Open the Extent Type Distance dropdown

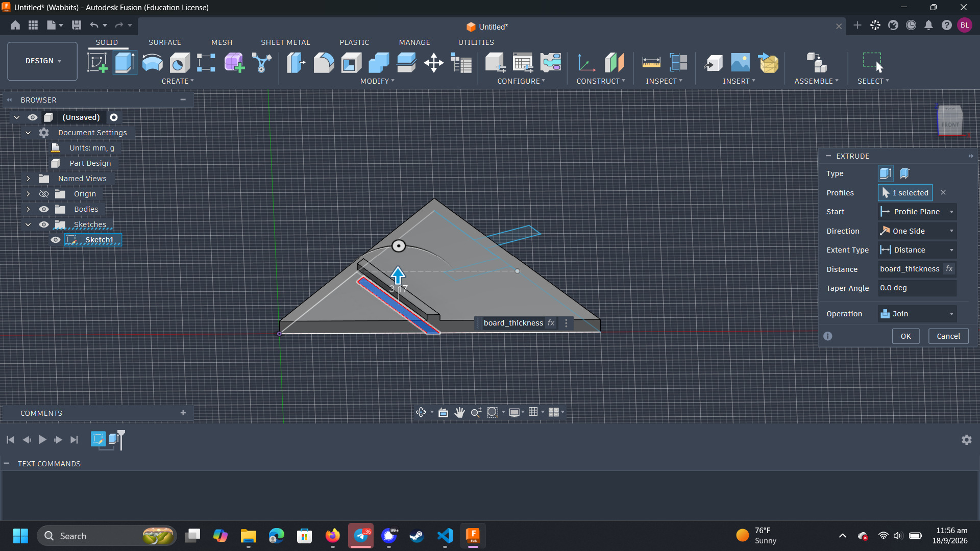(917, 250)
